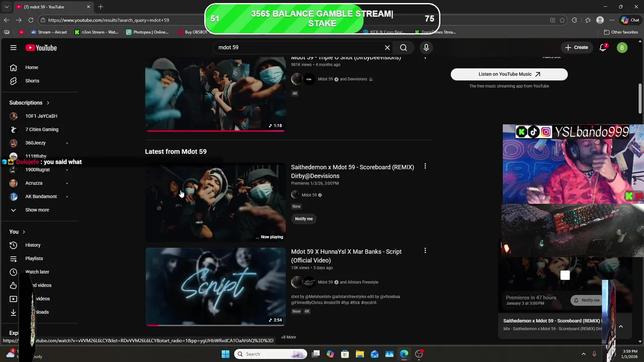Open a new browser tab
Viewport: 644px width, 362px height.
coord(101,7)
